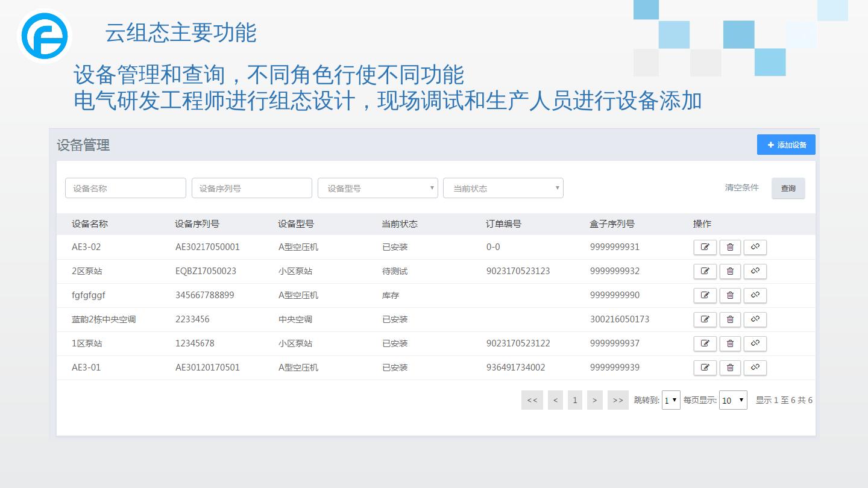Jump to last page with >> button
The width and height of the screenshot is (868, 488).
(618, 400)
